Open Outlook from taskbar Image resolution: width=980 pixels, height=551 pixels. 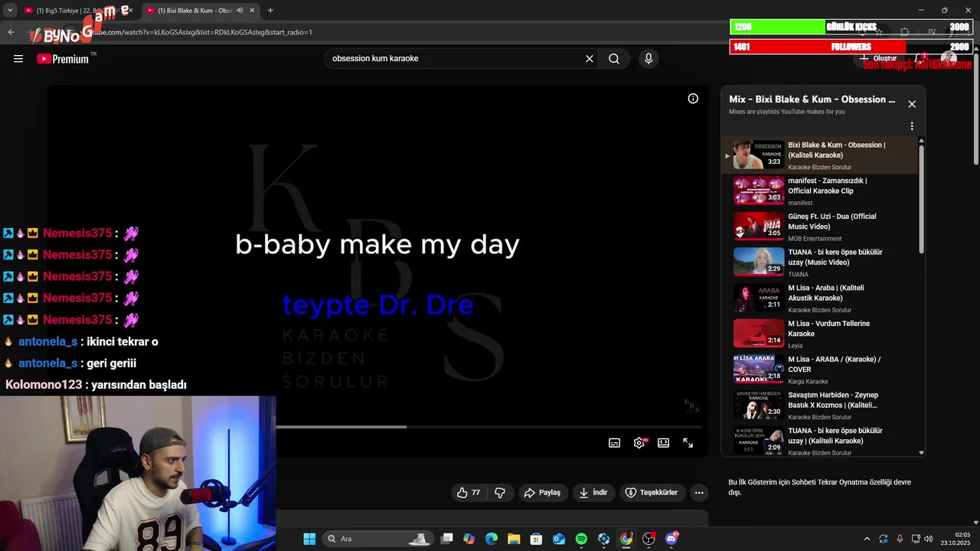point(559,539)
